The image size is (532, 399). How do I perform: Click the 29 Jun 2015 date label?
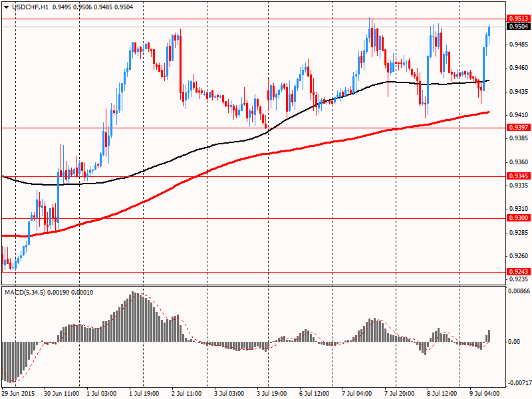click(x=19, y=394)
